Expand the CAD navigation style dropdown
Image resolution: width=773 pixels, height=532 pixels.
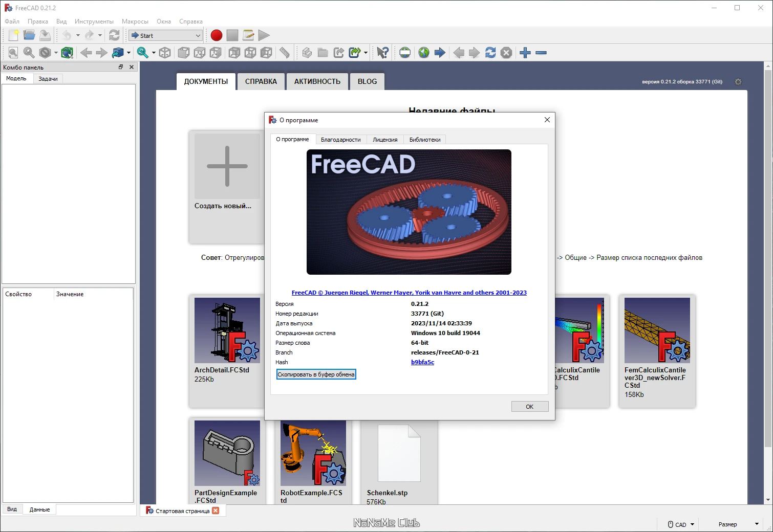pos(681,524)
